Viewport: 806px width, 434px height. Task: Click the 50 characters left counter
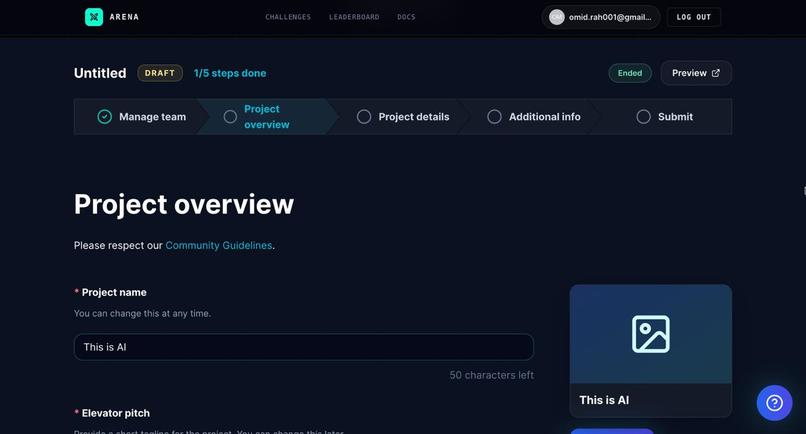click(491, 375)
